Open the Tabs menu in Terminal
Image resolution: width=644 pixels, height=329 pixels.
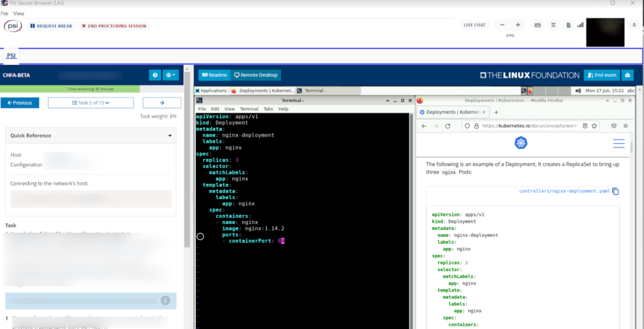click(x=268, y=109)
